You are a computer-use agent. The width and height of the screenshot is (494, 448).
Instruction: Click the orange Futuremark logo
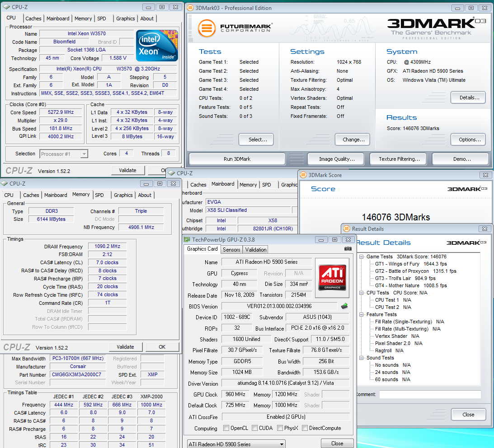click(x=207, y=28)
